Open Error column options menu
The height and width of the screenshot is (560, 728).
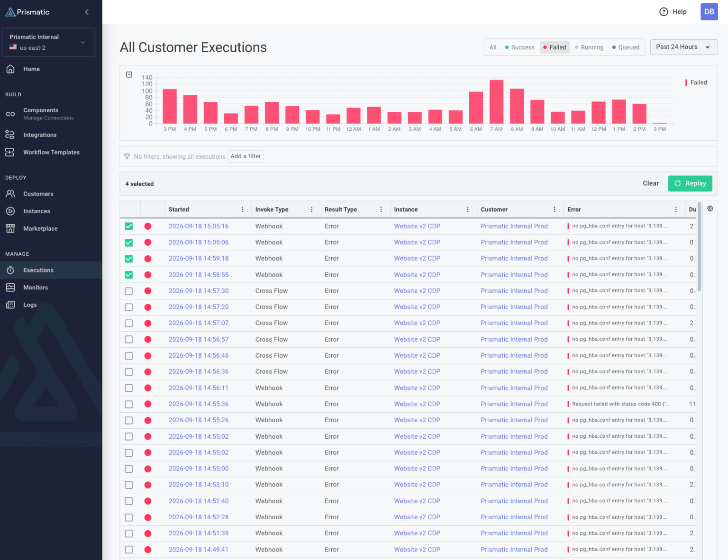tap(676, 209)
